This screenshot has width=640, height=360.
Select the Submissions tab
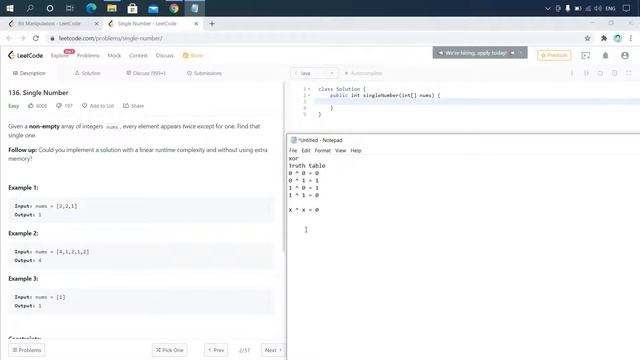(x=204, y=73)
